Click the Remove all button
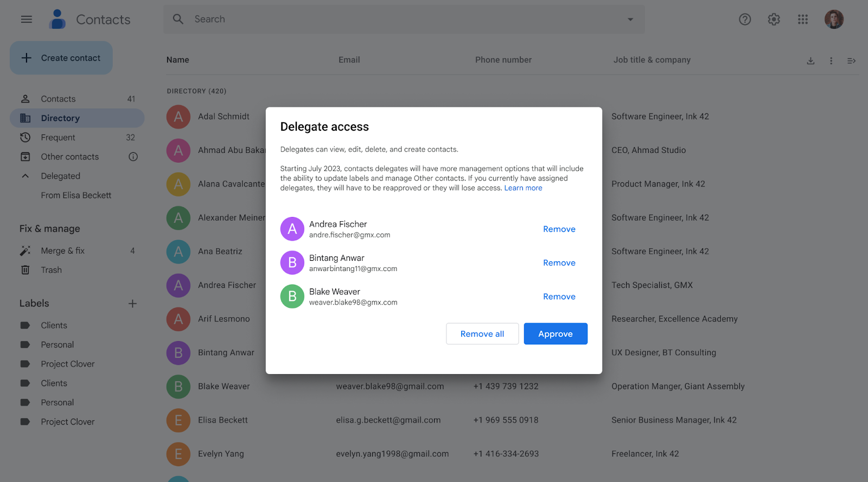This screenshot has width=868, height=482. click(482, 334)
